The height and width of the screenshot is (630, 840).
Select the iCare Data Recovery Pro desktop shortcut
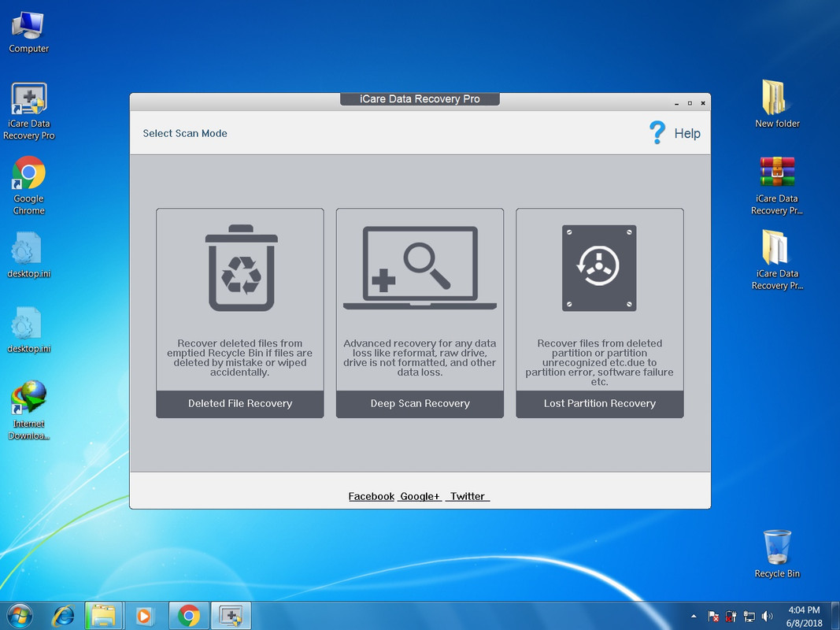coord(29,111)
